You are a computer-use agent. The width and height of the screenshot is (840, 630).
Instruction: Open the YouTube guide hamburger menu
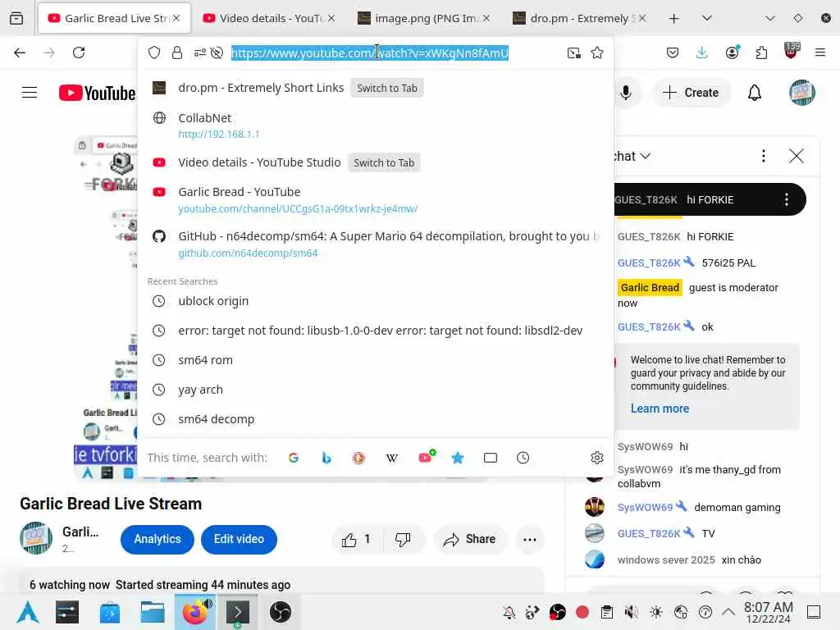coord(30,93)
